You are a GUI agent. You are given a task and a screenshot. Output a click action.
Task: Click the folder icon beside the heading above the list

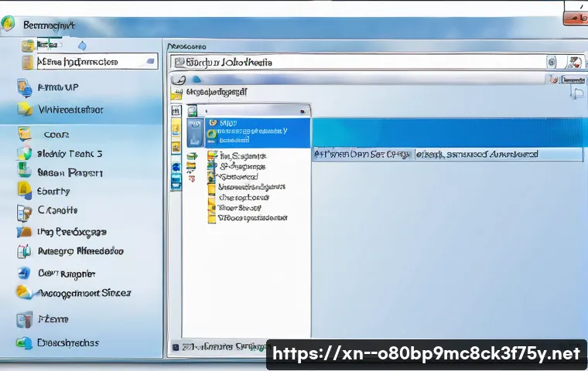point(176,94)
